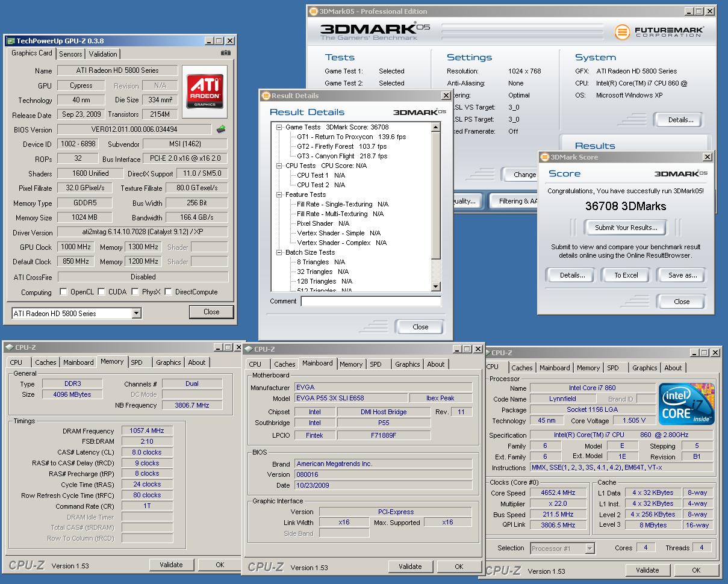This screenshot has width=728, height=584.
Task: Collapse the Feature Tests tree node
Action: (279, 194)
